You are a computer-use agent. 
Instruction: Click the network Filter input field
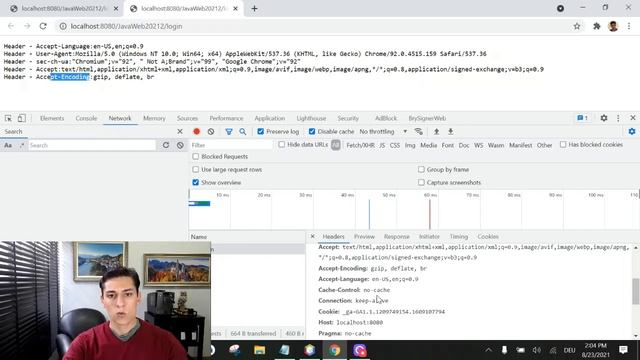[x=231, y=145]
